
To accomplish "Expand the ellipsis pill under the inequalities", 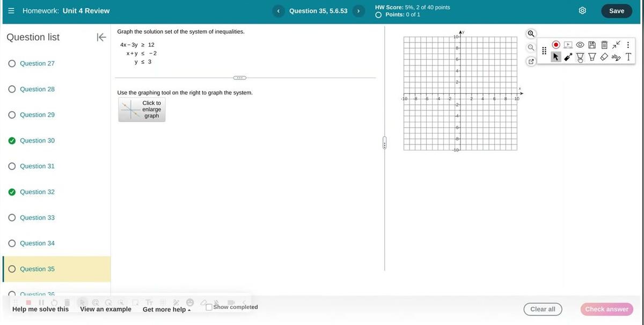I will click(x=240, y=78).
